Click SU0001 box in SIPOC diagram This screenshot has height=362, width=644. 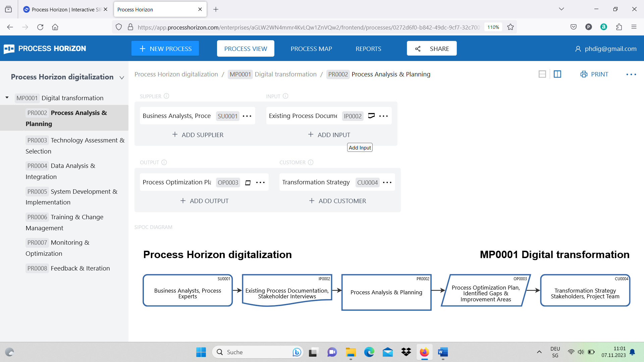tap(187, 290)
